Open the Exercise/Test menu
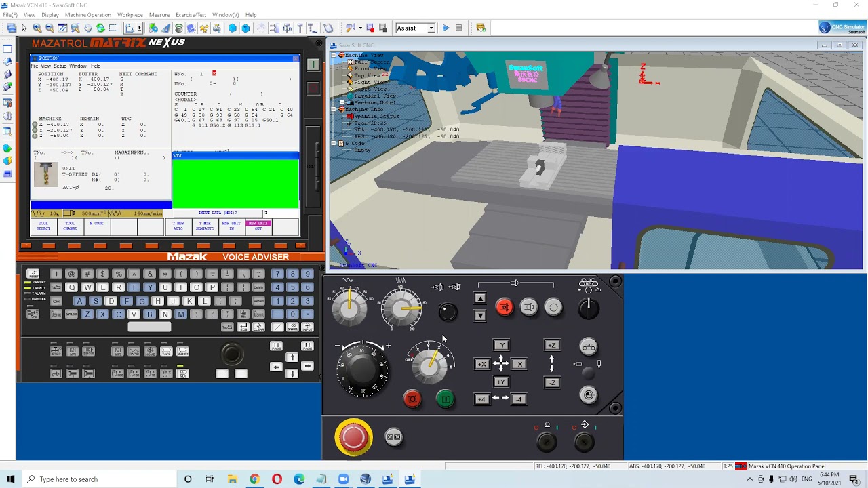This screenshot has width=868, height=488. 191,14
